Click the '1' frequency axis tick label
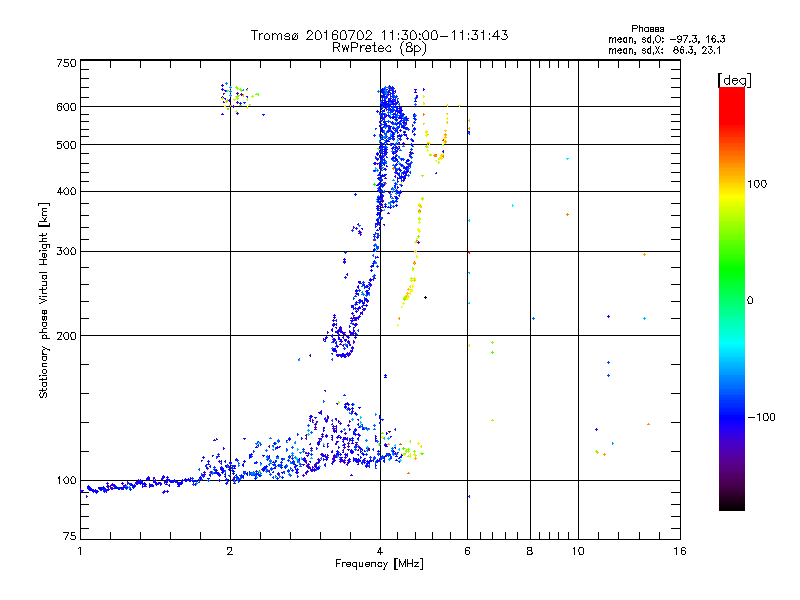This screenshot has width=800, height=600. (80, 551)
